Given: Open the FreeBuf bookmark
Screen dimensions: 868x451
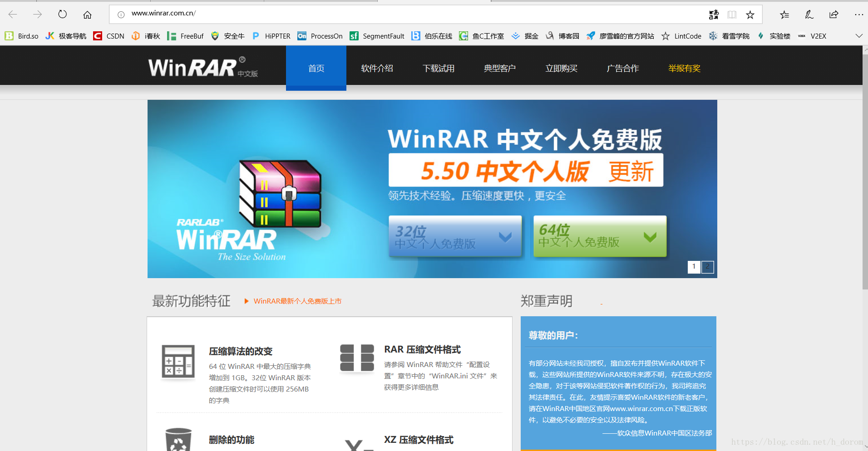Looking at the screenshot, I should click(x=185, y=36).
